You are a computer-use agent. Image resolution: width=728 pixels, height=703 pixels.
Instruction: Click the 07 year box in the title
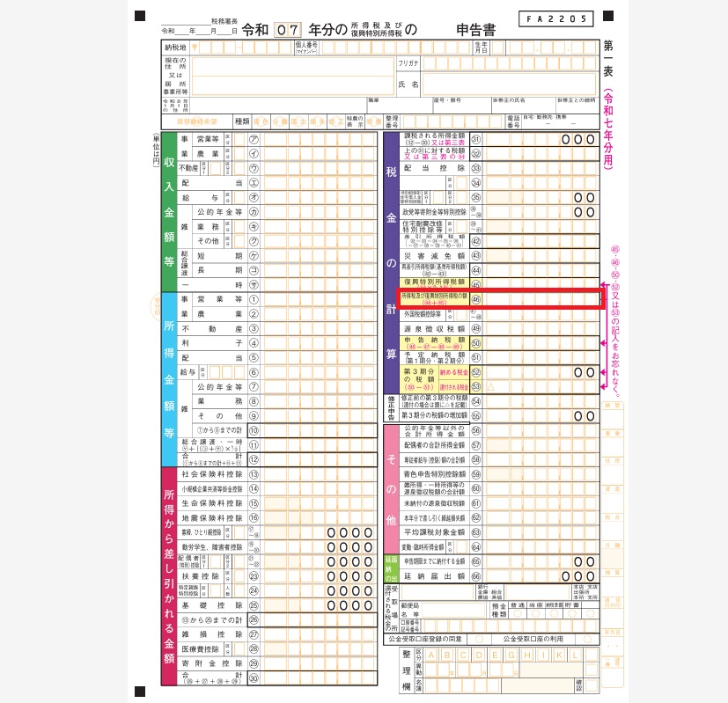(287, 30)
